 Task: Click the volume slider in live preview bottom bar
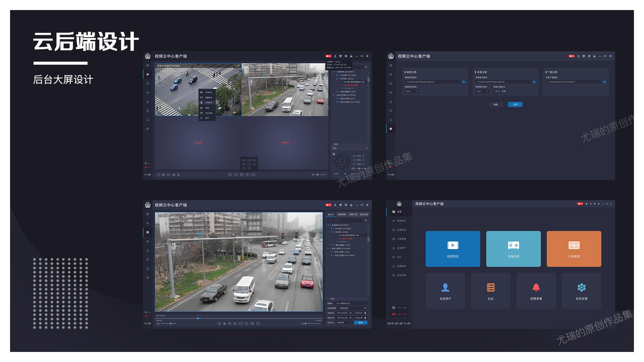point(321,175)
